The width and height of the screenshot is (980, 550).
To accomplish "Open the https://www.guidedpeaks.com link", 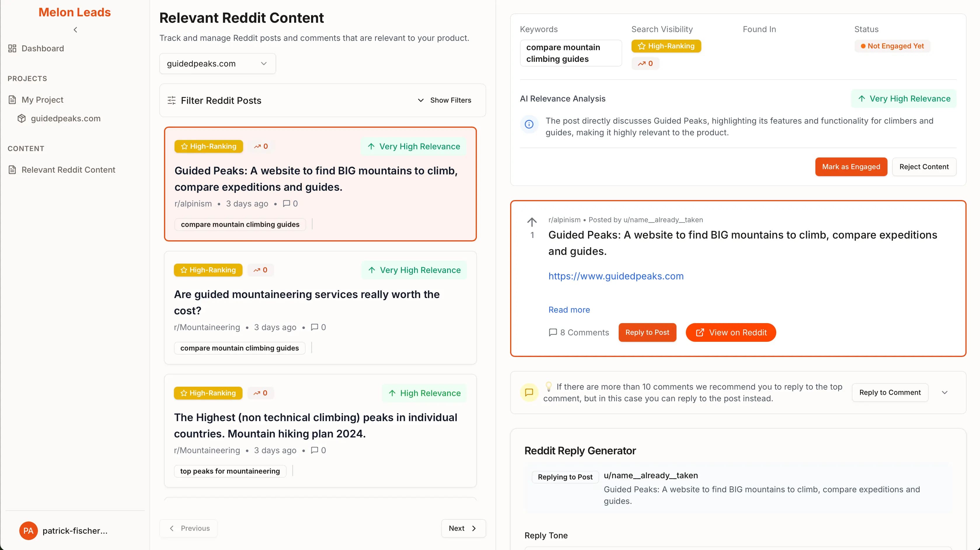I will [x=615, y=276].
